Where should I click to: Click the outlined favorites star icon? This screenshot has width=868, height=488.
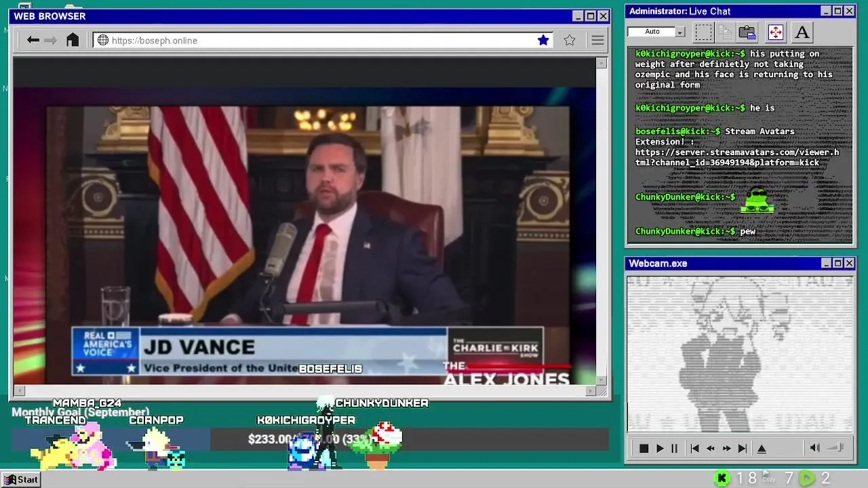pos(570,40)
